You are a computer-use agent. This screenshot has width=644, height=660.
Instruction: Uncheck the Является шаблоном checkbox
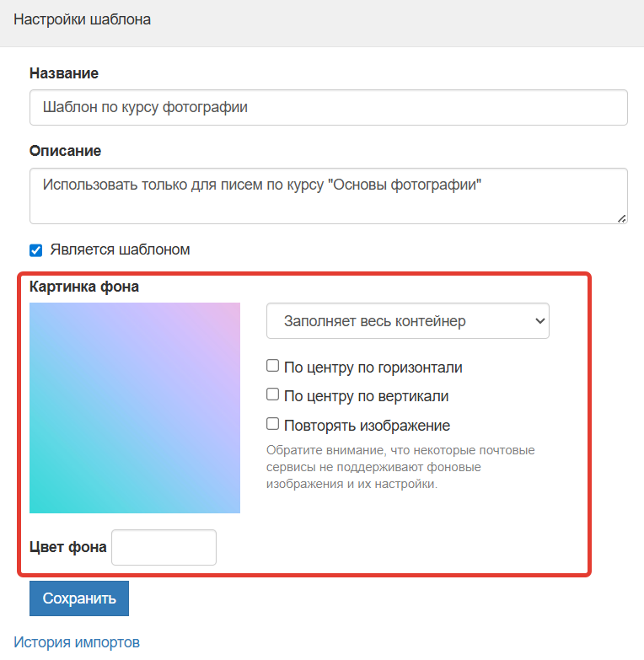pyautogui.click(x=36, y=250)
